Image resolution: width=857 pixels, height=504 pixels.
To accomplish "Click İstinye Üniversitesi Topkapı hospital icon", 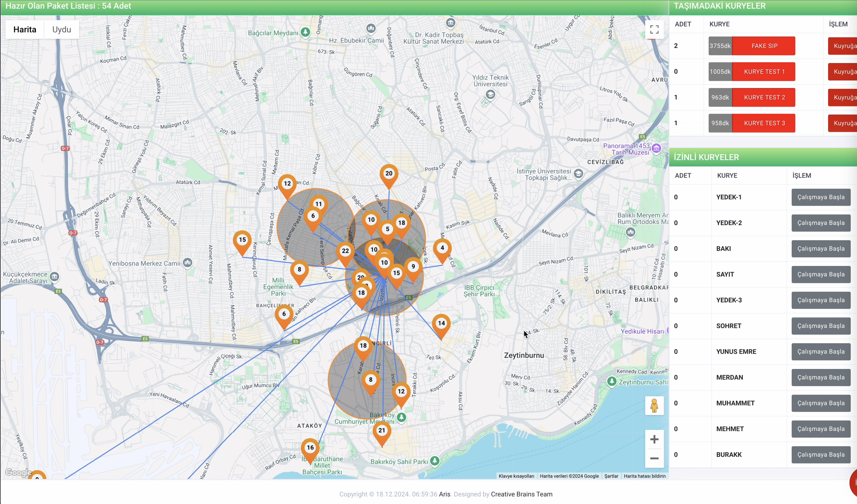I will (x=578, y=174).
